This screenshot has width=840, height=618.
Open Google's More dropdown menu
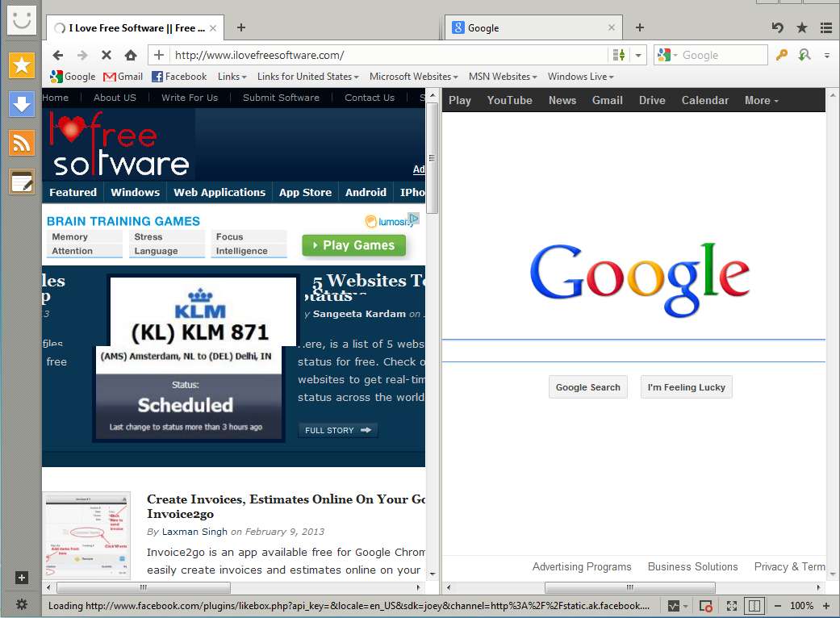[x=761, y=100]
